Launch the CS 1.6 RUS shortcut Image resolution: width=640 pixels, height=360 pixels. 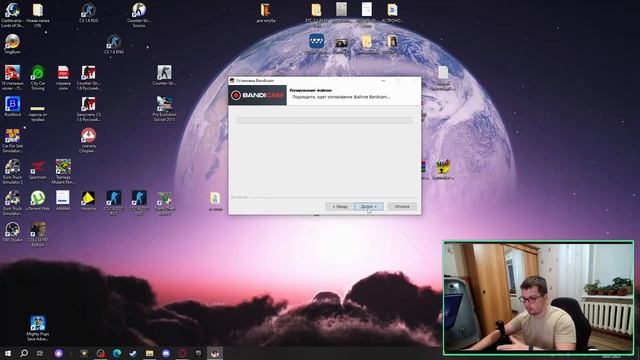pyautogui.click(x=89, y=13)
